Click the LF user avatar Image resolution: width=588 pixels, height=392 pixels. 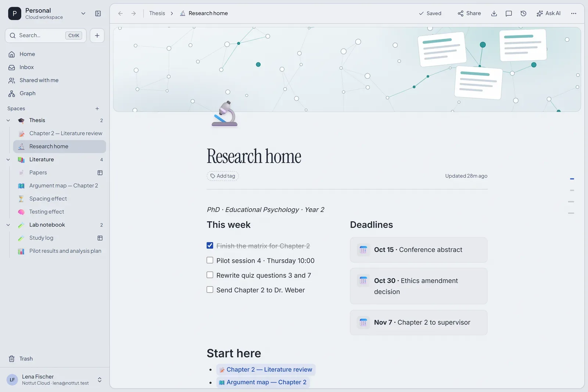coord(12,380)
